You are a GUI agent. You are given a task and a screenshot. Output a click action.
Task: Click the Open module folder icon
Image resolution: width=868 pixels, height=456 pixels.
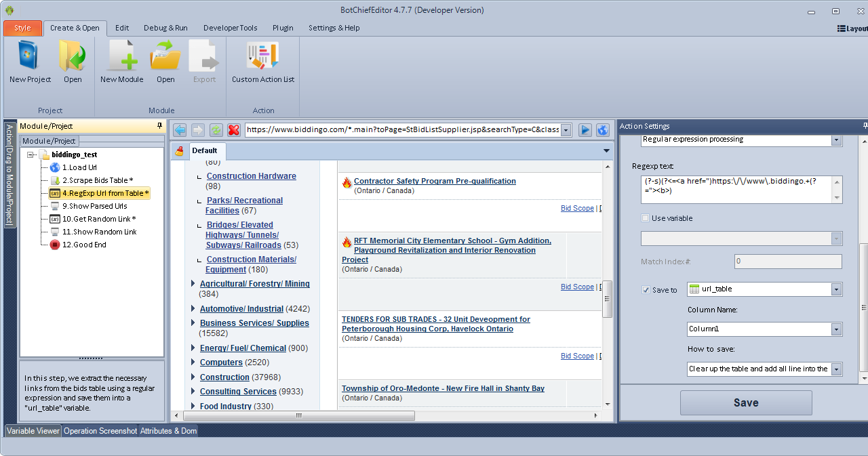(x=165, y=58)
